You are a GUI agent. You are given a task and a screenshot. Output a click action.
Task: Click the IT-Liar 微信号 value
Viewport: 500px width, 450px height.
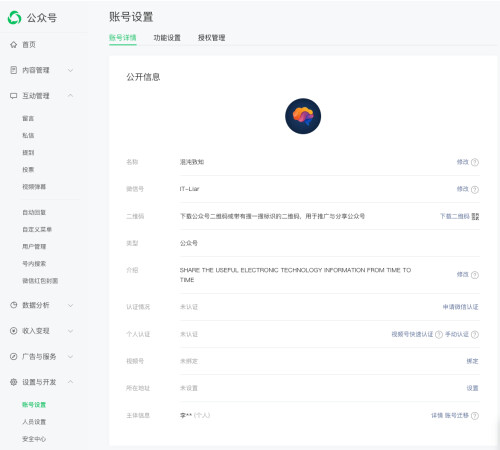pyautogui.click(x=189, y=189)
